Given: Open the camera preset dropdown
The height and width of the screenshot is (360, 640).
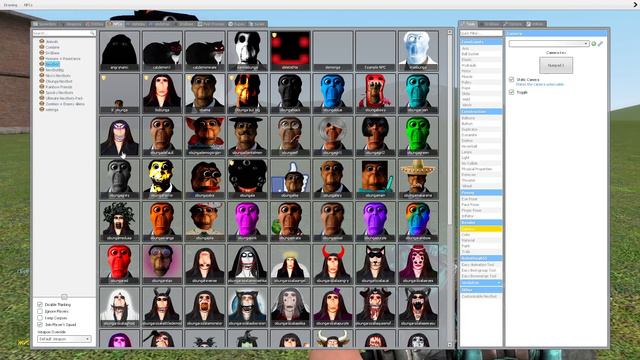Looking at the screenshot, I should 549,44.
